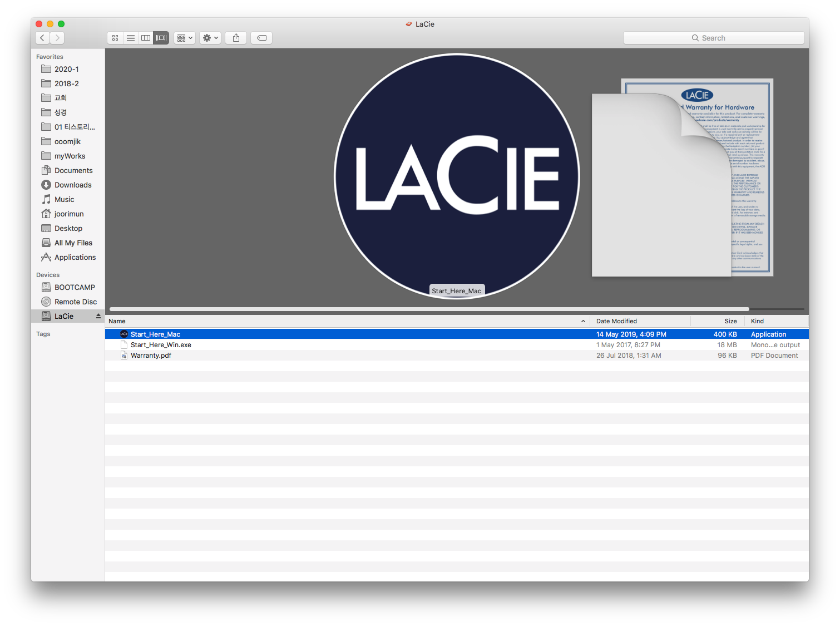
Task: Click the Downloads sidebar icon
Action: click(x=46, y=185)
